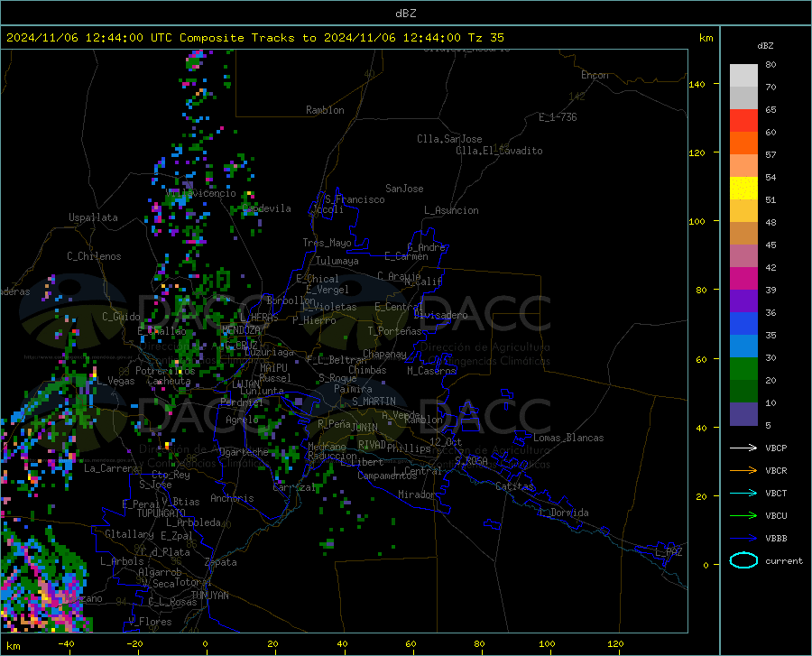Image resolution: width=812 pixels, height=656 pixels.
Task: Click the Uspallata map label
Action: (x=93, y=217)
